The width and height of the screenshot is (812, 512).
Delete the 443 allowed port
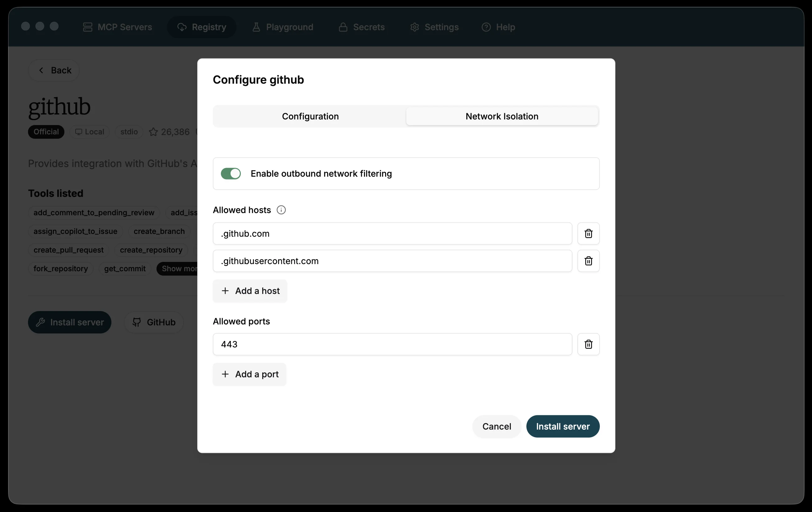(588, 344)
